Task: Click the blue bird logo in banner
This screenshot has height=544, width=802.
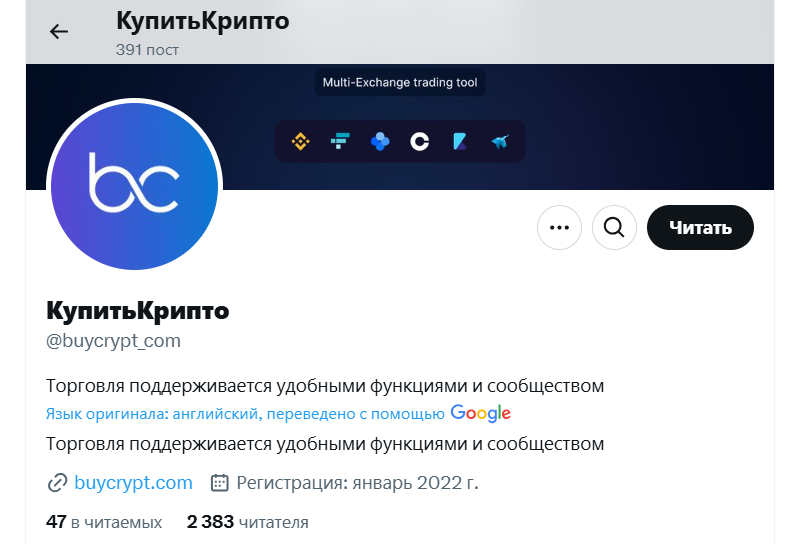Action: [x=500, y=142]
